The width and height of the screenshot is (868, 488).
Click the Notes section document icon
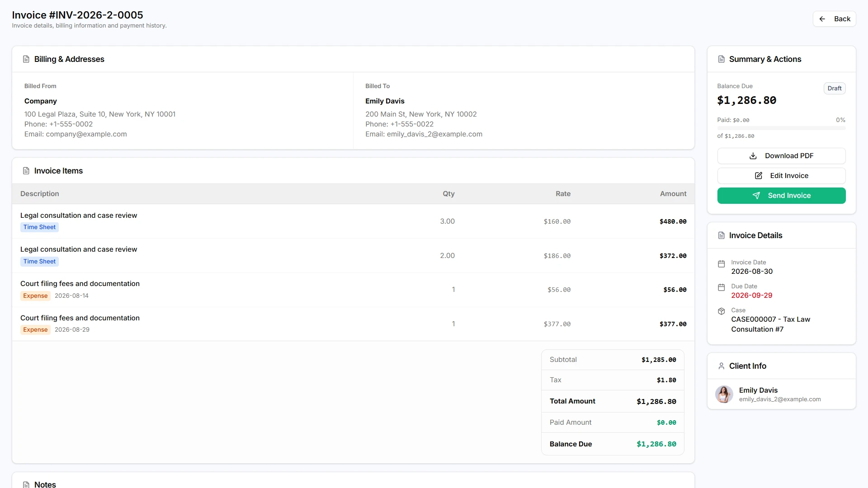point(26,484)
